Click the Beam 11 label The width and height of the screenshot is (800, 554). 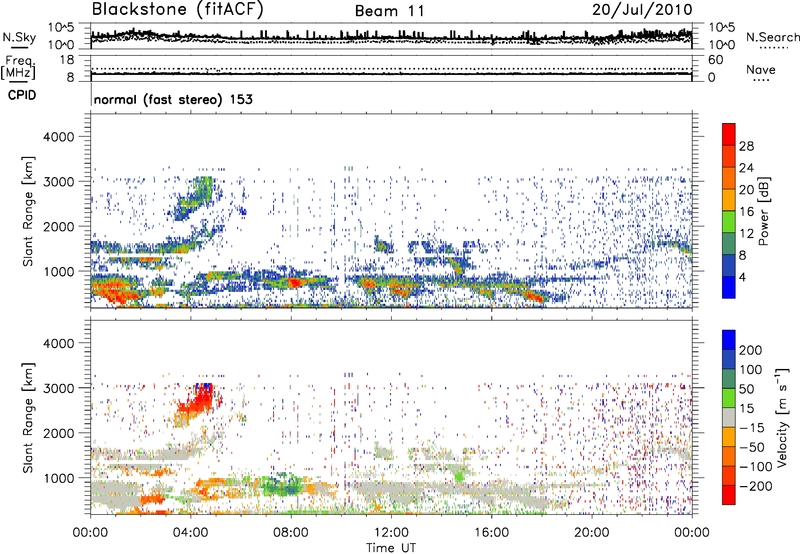pyautogui.click(x=390, y=11)
